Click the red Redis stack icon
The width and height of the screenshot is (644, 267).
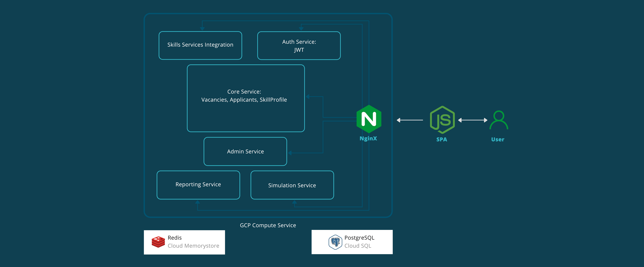pos(158,242)
